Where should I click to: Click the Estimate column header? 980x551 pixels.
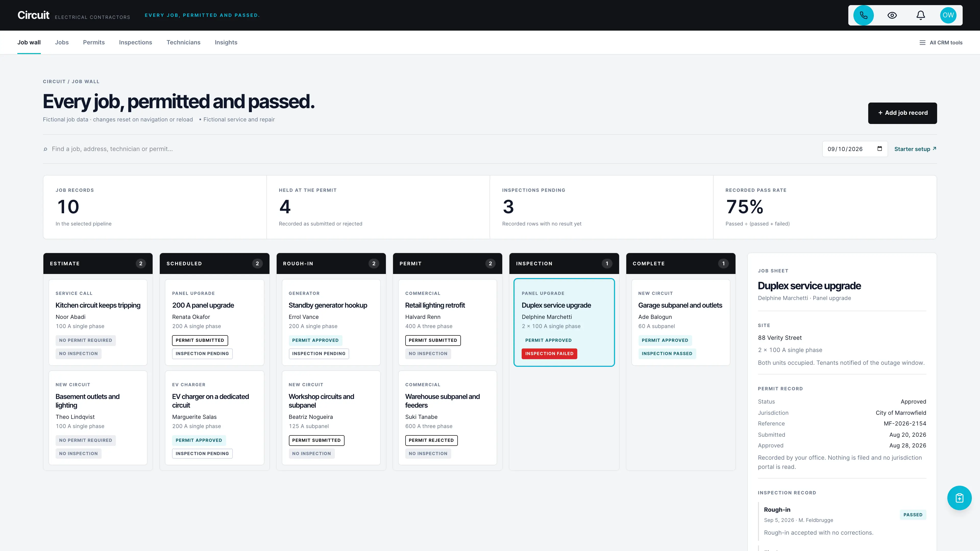(x=98, y=264)
